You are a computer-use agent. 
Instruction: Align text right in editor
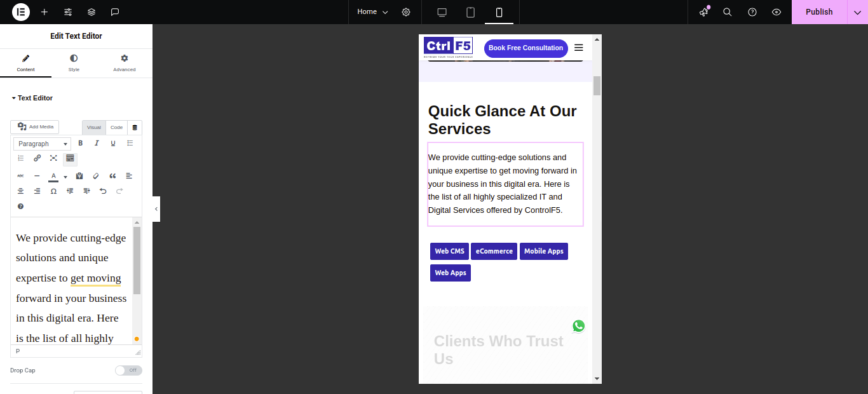37,191
